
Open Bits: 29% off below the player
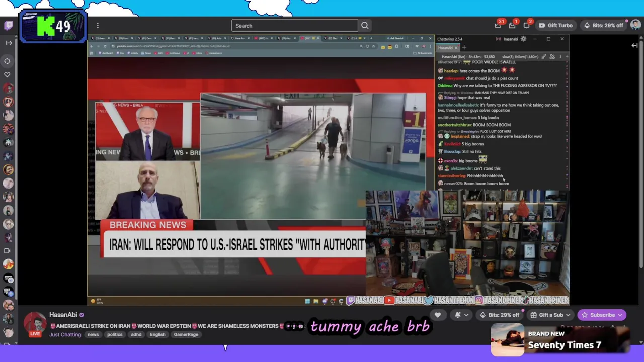tap(500, 315)
